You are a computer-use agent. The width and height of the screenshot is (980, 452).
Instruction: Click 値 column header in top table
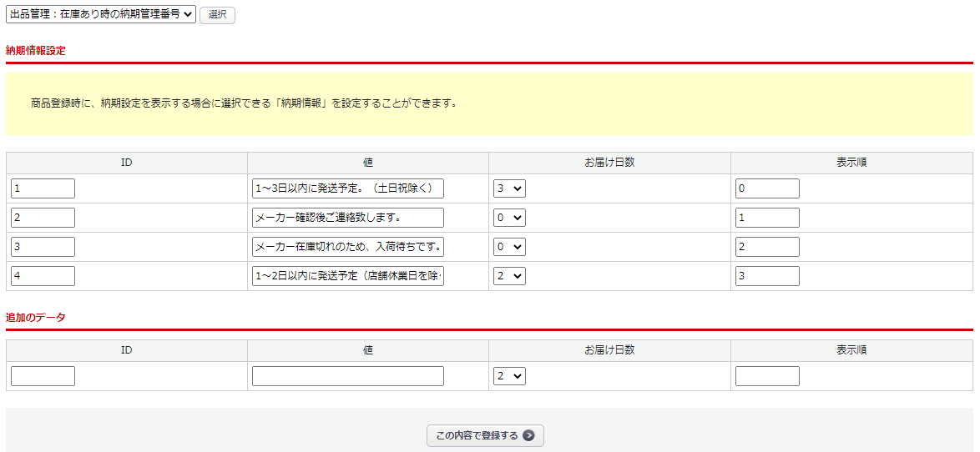pyautogui.click(x=368, y=163)
